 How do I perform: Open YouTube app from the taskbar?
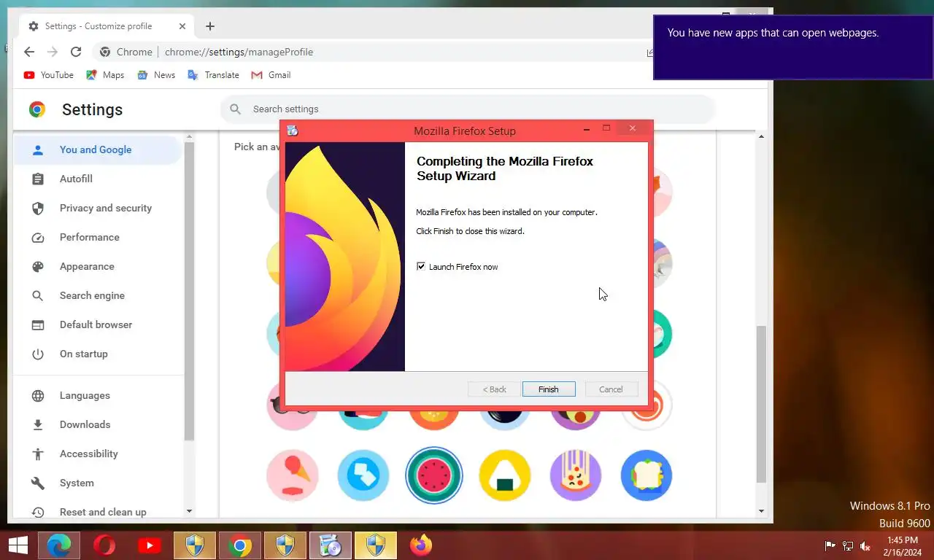pyautogui.click(x=150, y=545)
